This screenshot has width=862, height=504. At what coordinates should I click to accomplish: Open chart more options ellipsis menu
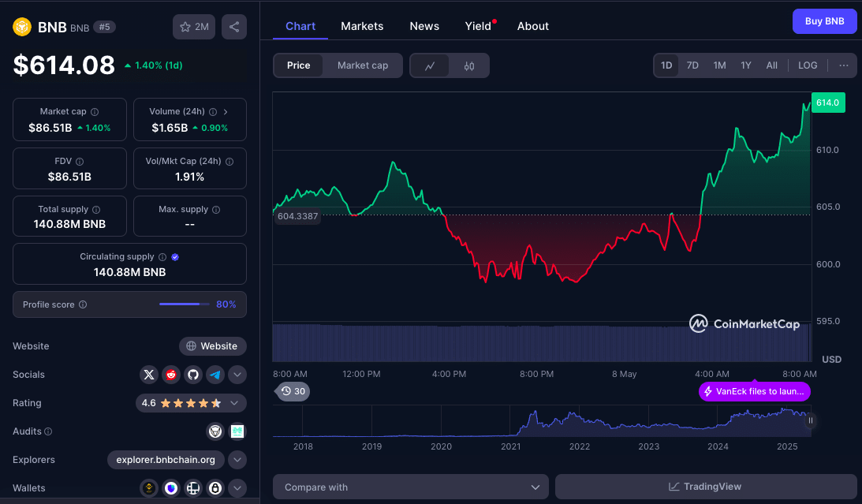(x=844, y=65)
